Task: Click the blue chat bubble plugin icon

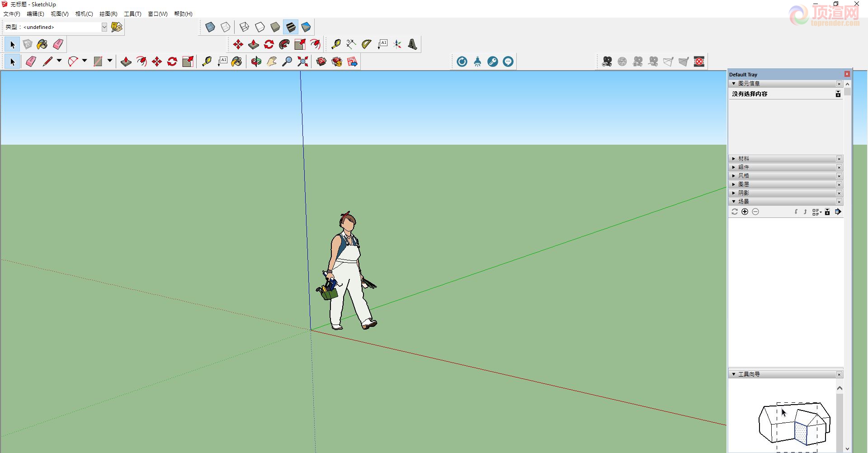Action: pyautogui.click(x=508, y=61)
